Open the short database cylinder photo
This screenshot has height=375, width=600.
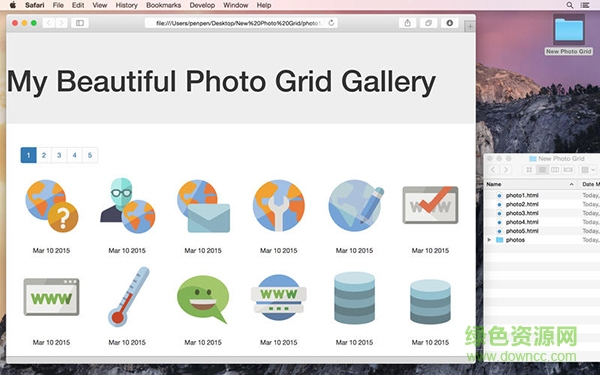(x=430, y=302)
